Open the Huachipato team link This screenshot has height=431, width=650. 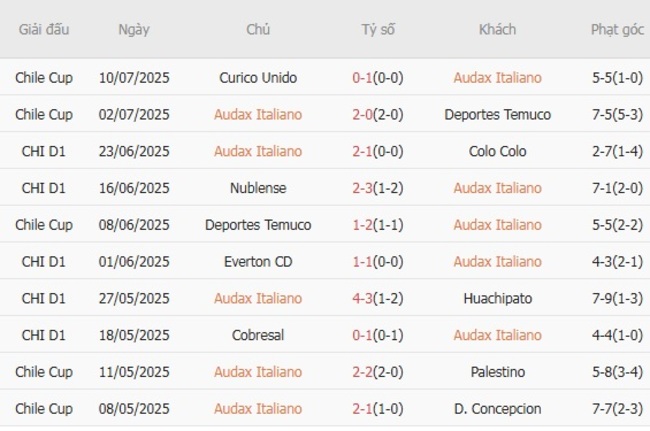[x=497, y=298]
